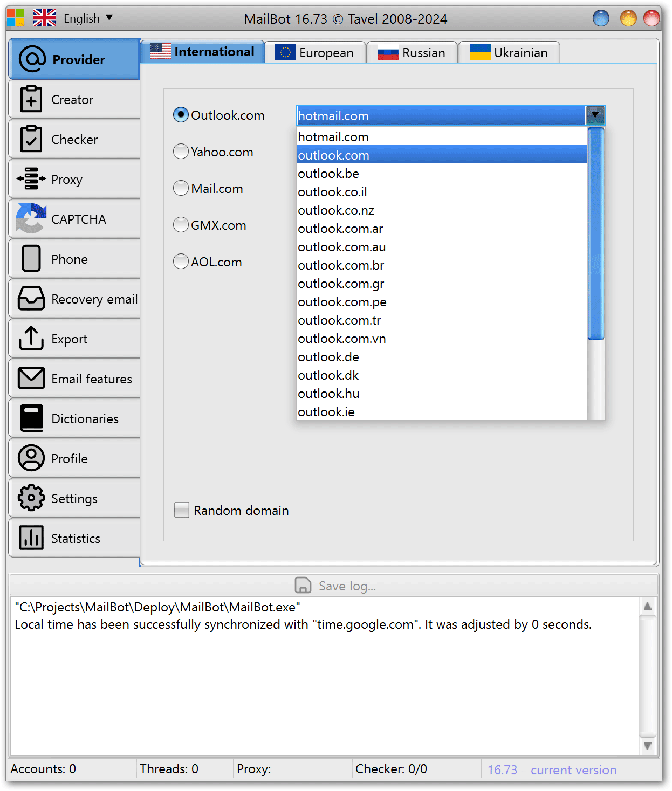672x791 pixels.
Task: Pick outlook.com.pe in the list
Action: [x=441, y=301]
